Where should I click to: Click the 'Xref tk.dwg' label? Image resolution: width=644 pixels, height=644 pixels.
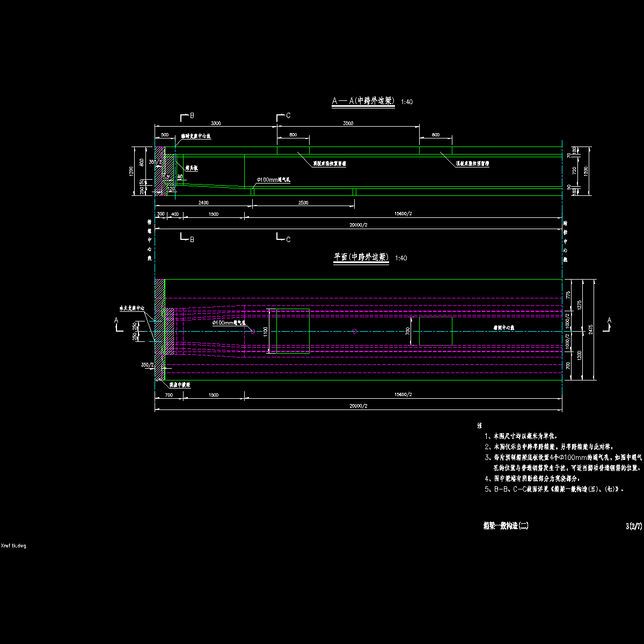click(13, 545)
